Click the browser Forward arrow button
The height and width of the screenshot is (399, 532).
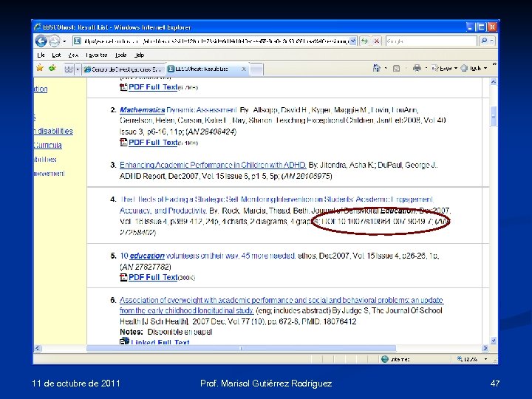pyautogui.click(x=54, y=41)
